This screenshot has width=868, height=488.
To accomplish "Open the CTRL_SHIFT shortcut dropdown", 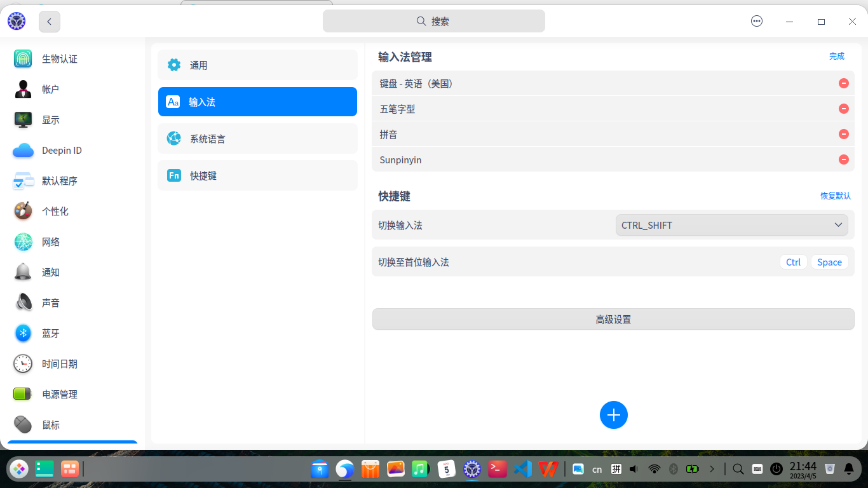I will pos(731,224).
